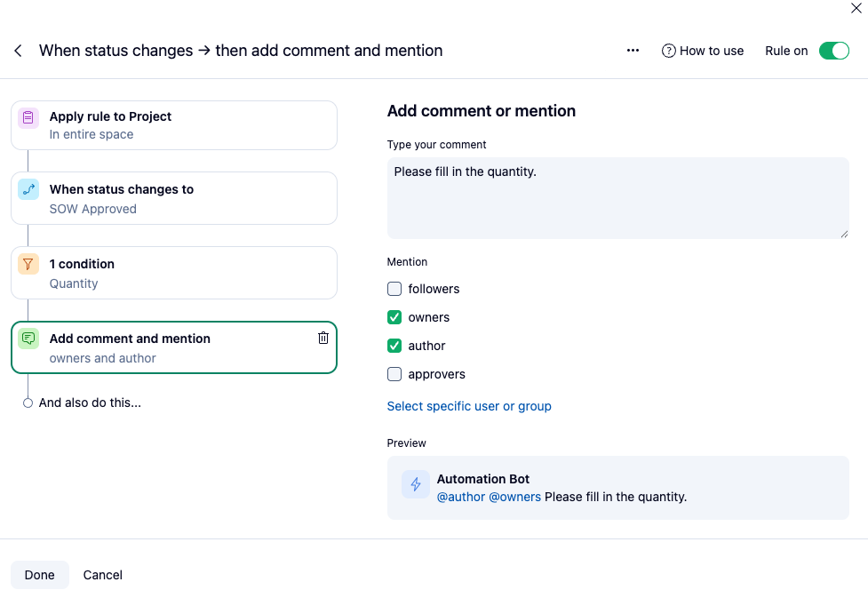Viewport: 868px width, 598px height.
Task: Click the green comment action icon
Action: click(x=28, y=339)
